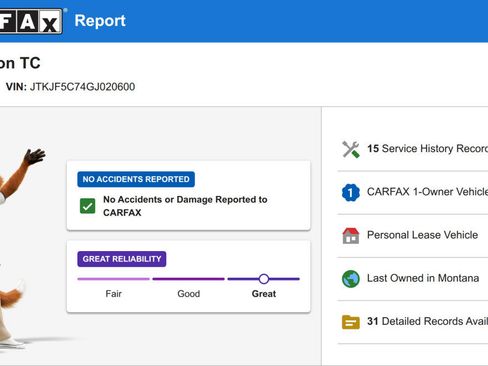Click the bold 'Great' reliability label

264,294
